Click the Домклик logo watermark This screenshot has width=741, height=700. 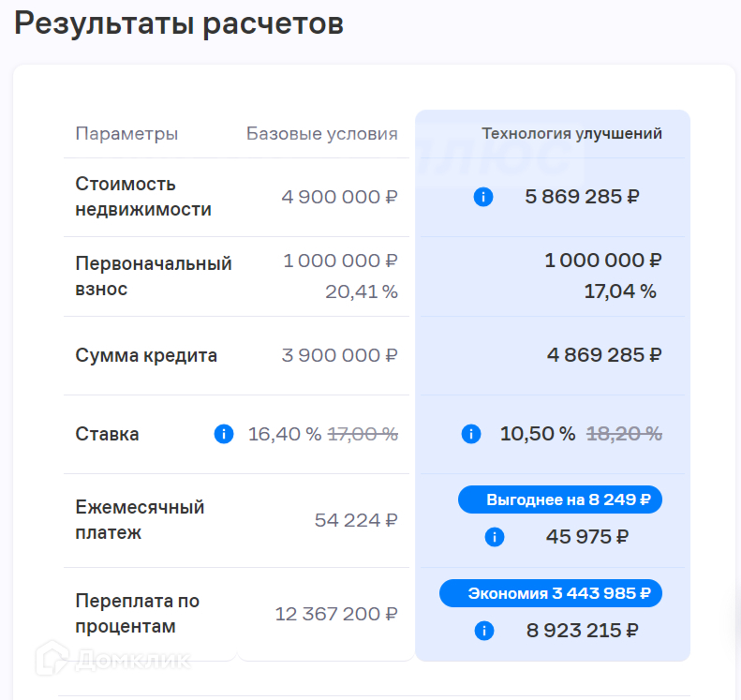pyautogui.click(x=112, y=660)
